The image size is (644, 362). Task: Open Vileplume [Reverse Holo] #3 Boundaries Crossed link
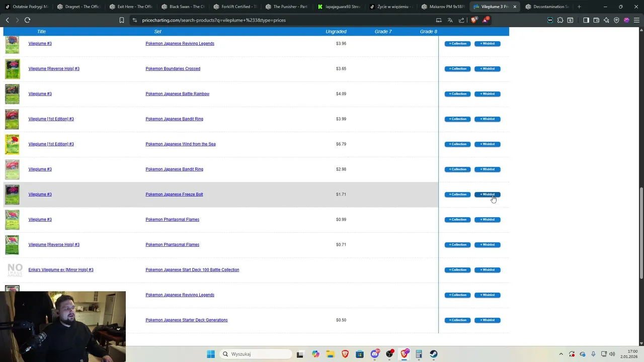click(54, 69)
